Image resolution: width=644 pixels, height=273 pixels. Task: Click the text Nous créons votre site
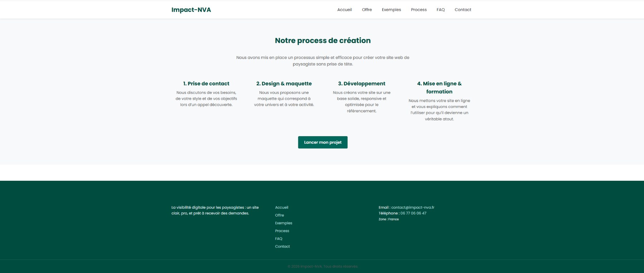click(361, 102)
